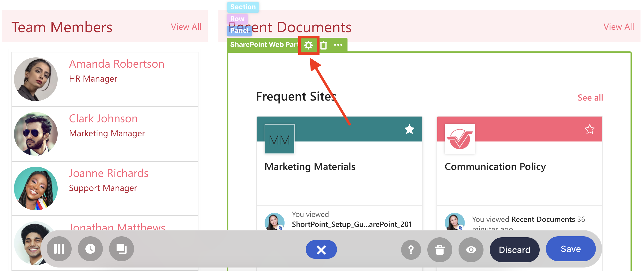Click See all for Frequent Sites
Screen dimensions: 644x271
click(x=590, y=98)
